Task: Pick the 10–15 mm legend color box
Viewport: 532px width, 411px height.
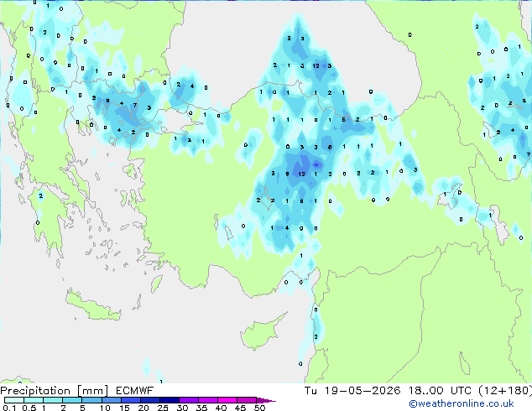Action: [x=111, y=400]
